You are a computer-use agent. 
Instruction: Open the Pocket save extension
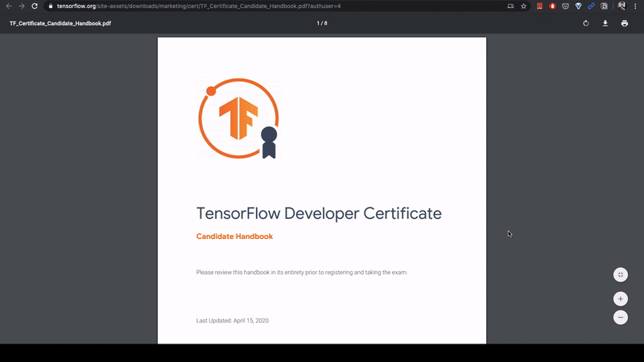(566, 6)
